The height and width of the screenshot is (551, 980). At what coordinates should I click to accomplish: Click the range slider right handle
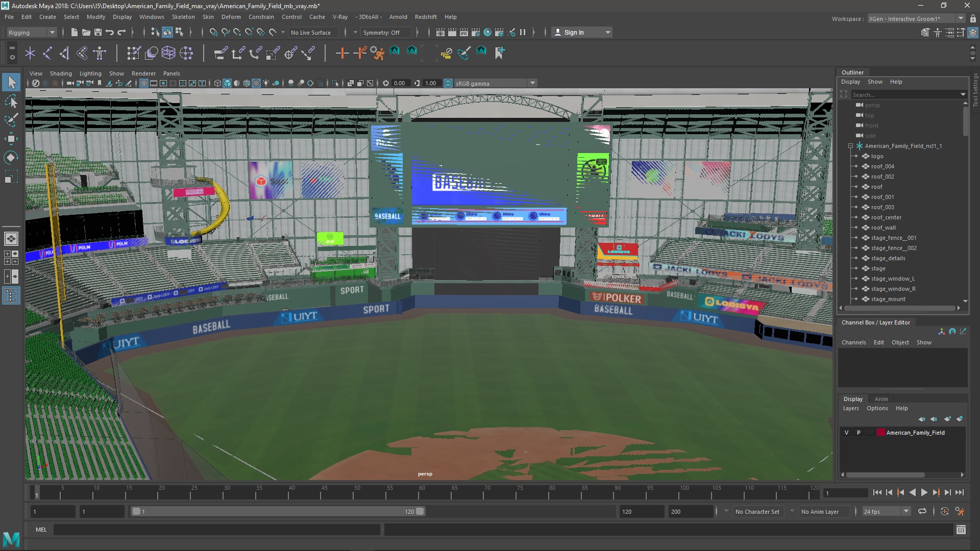[x=420, y=511]
